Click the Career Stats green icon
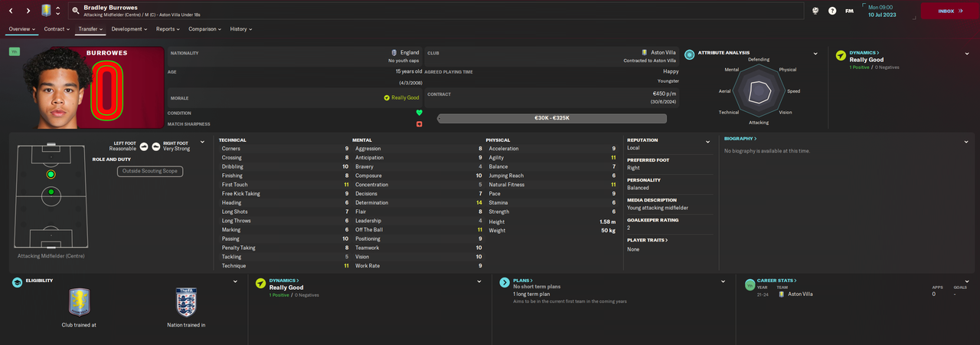Screen dimensions: 980x345 (750, 284)
